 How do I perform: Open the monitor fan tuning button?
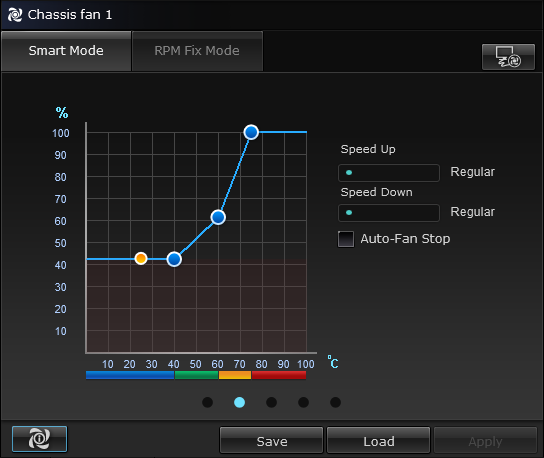tap(508, 57)
